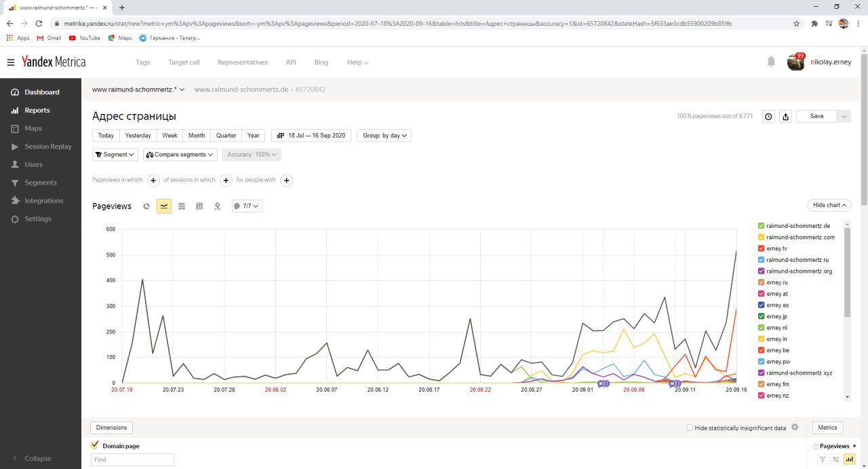868x469 pixels.
Task: Export the report via share icon
Action: coord(785,116)
